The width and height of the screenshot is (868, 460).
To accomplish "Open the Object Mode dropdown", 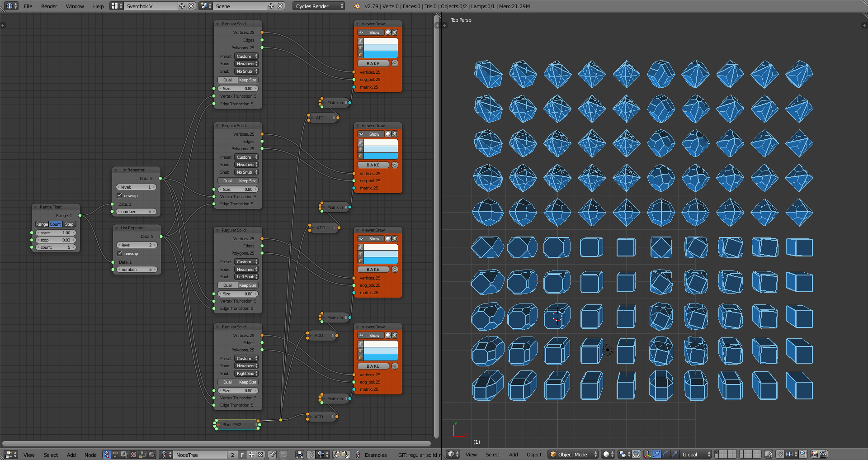I will pyautogui.click(x=573, y=455).
